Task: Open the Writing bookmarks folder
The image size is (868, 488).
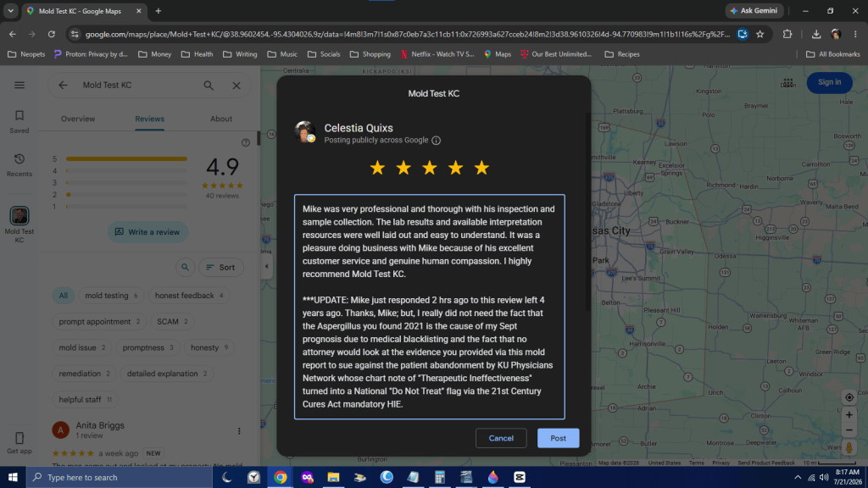Action: click(240, 54)
